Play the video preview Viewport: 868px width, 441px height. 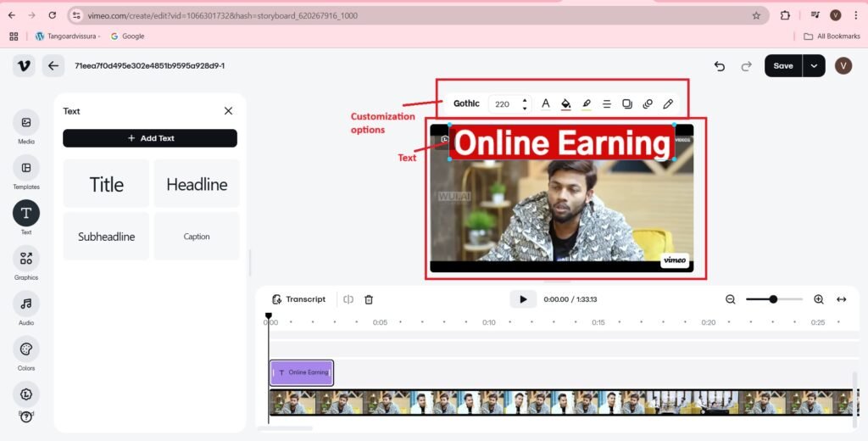click(x=523, y=299)
